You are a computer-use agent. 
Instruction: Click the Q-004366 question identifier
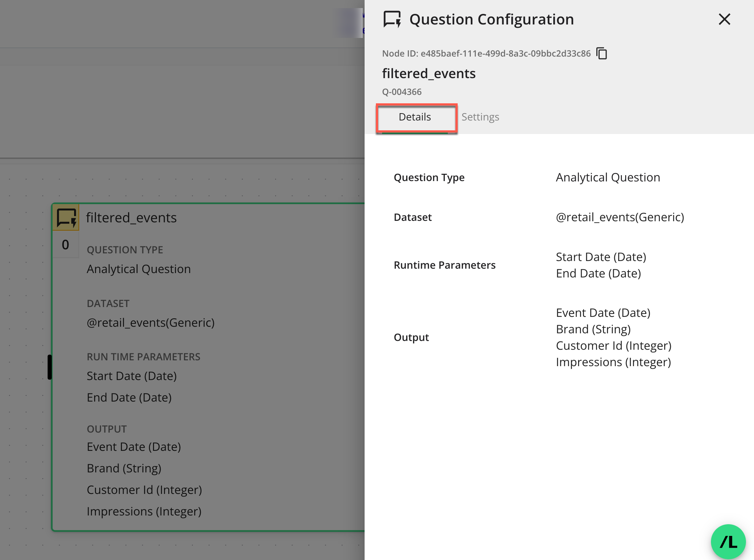[401, 92]
